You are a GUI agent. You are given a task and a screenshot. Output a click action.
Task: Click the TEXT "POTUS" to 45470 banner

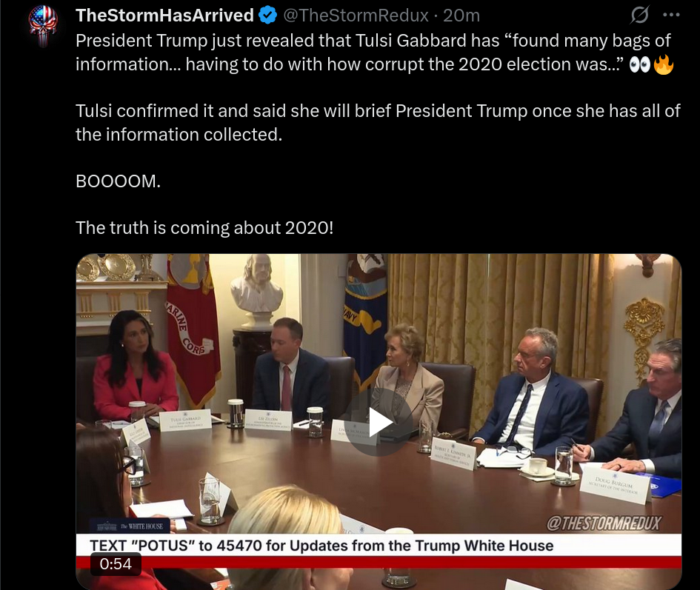[321, 546]
